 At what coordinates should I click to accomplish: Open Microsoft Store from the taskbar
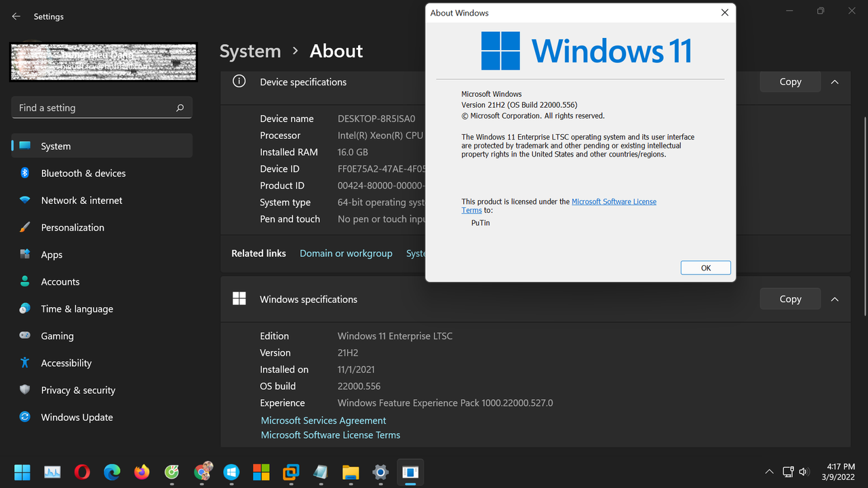(261, 472)
